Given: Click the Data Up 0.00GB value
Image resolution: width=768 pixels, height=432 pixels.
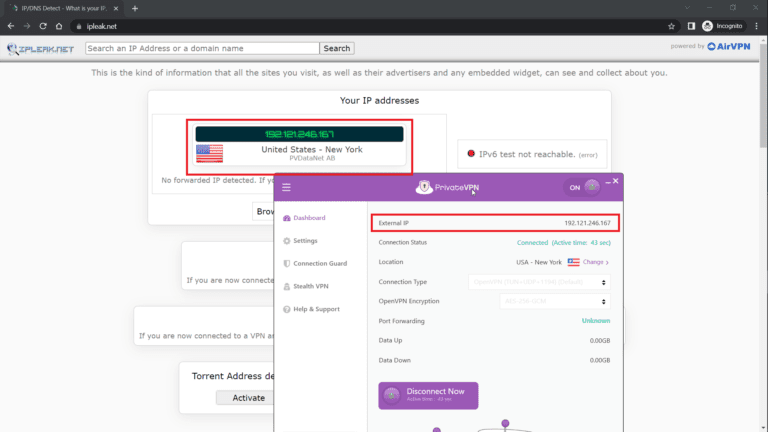Looking at the screenshot, I should pyautogui.click(x=600, y=340).
